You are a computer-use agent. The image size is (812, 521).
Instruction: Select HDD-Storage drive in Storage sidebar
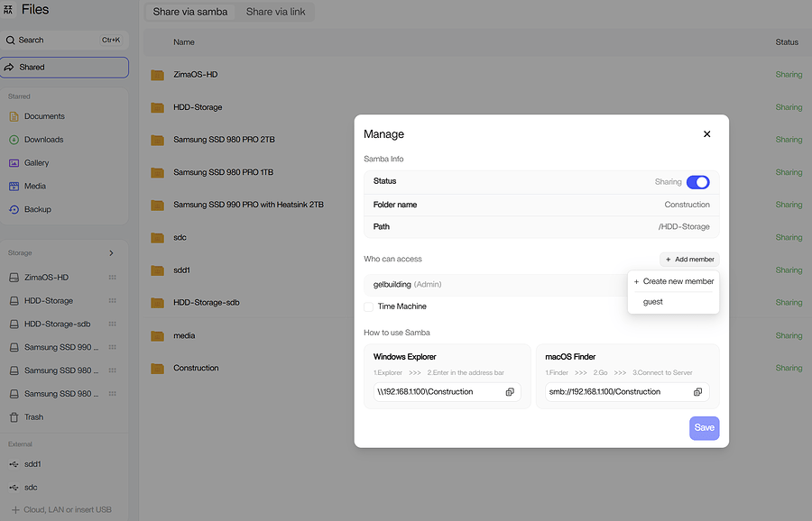[48, 300]
